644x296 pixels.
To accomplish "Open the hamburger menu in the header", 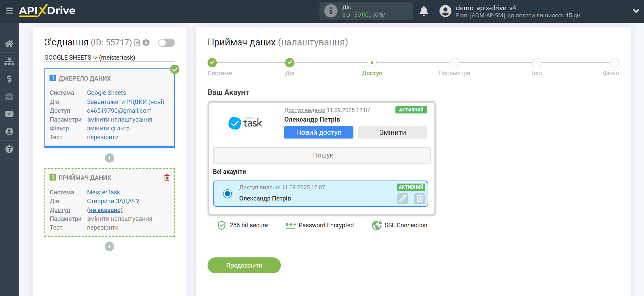I will point(9,11).
